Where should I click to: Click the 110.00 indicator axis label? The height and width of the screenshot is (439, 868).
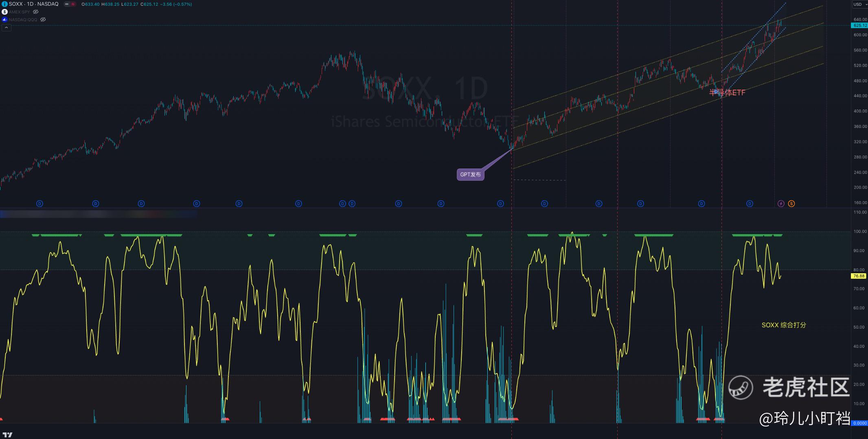coord(860,212)
